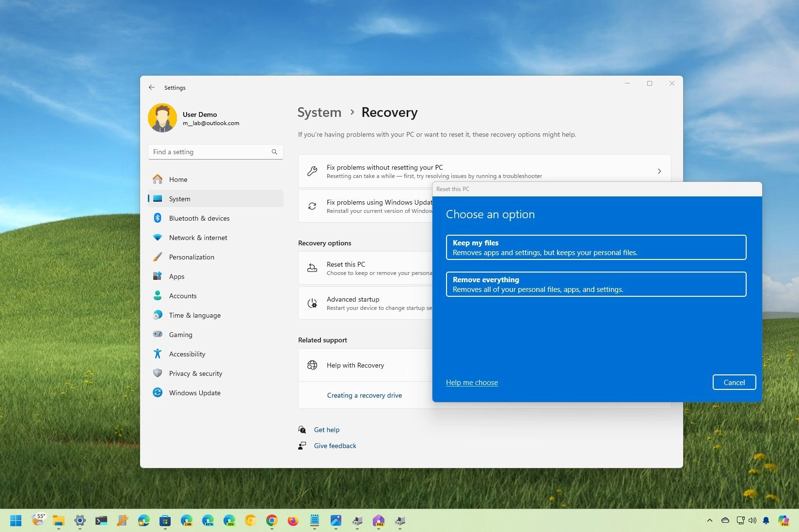Click the search magnifier icon in Find a setting
Image resolution: width=799 pixels, height=532 pixels.
coord(274,152)
